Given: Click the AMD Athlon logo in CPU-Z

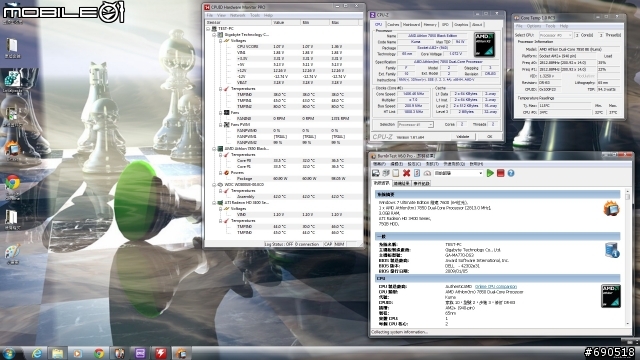Looking at the screenshot, I should tap(484, 44).
